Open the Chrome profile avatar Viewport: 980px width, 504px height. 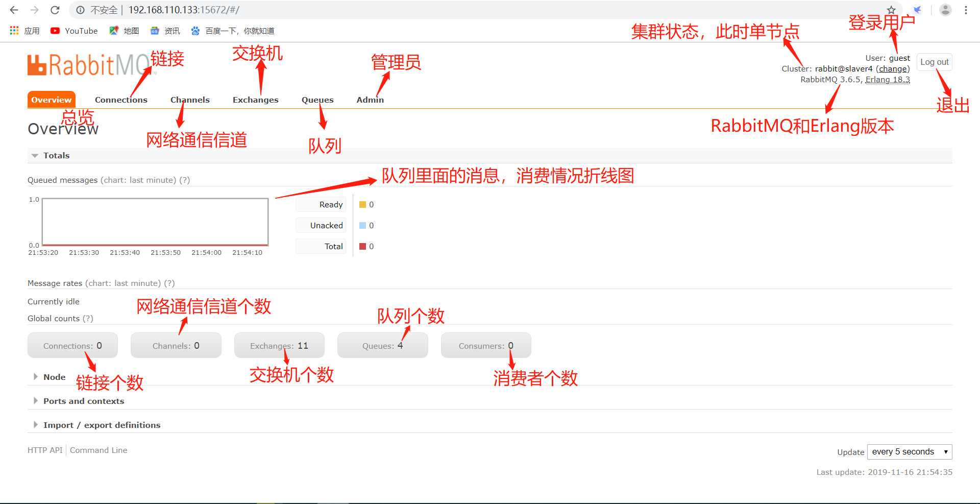point(945,10)
